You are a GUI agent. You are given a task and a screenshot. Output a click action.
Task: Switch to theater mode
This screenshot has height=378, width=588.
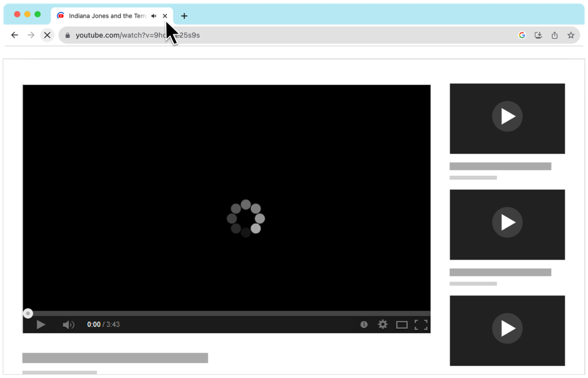[402, 325]
